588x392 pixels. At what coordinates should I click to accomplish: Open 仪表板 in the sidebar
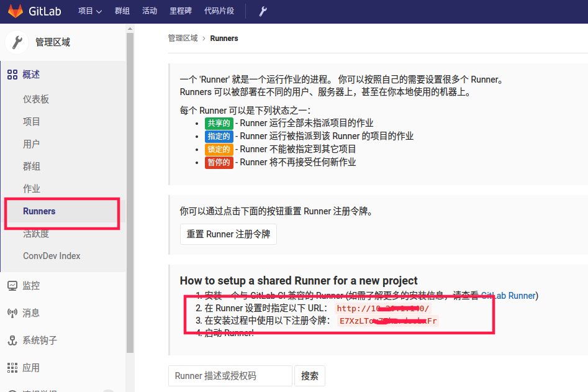tap(36, 99)
